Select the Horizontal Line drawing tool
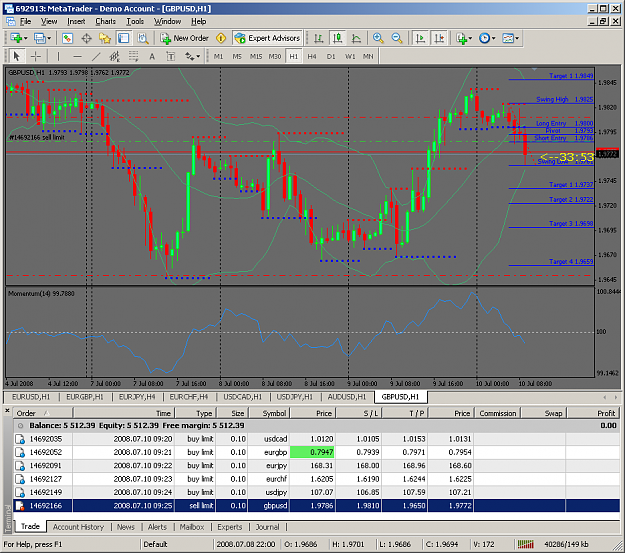Screen dimensions: 625x553 point(77,56)
